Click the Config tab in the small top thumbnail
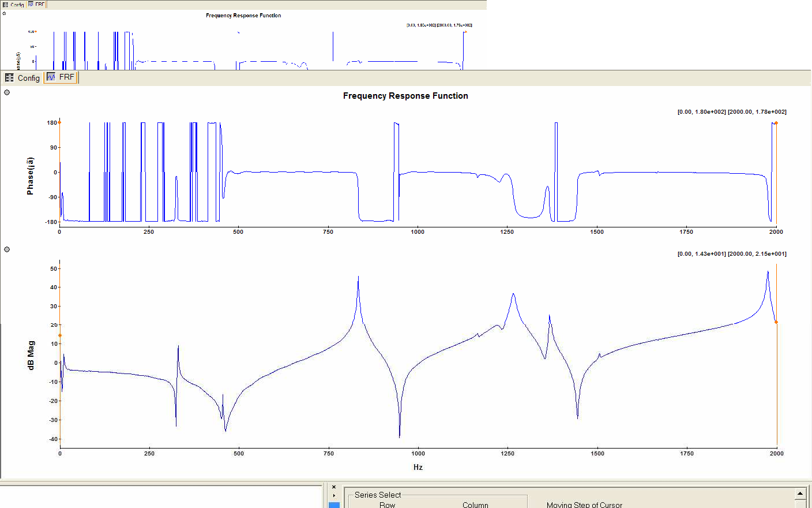The width and height of the screenshot is (812, 508). (13, 4)
